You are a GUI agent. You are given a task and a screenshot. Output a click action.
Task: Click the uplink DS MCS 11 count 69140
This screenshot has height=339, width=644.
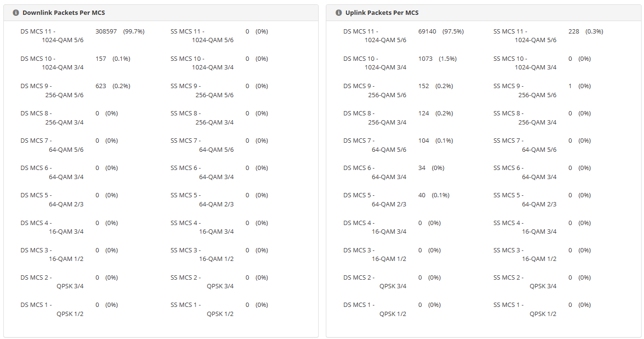(427, 32)
